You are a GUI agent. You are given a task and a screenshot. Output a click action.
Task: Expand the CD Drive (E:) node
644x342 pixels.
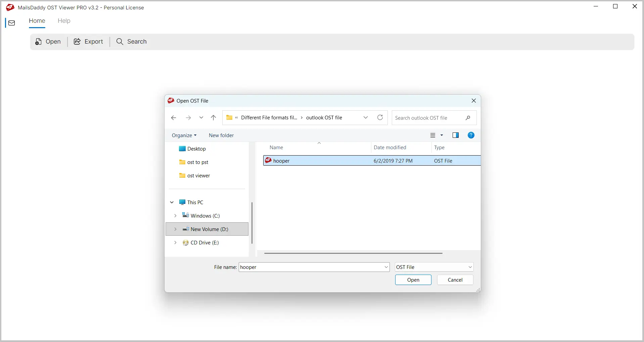[175, 242]
